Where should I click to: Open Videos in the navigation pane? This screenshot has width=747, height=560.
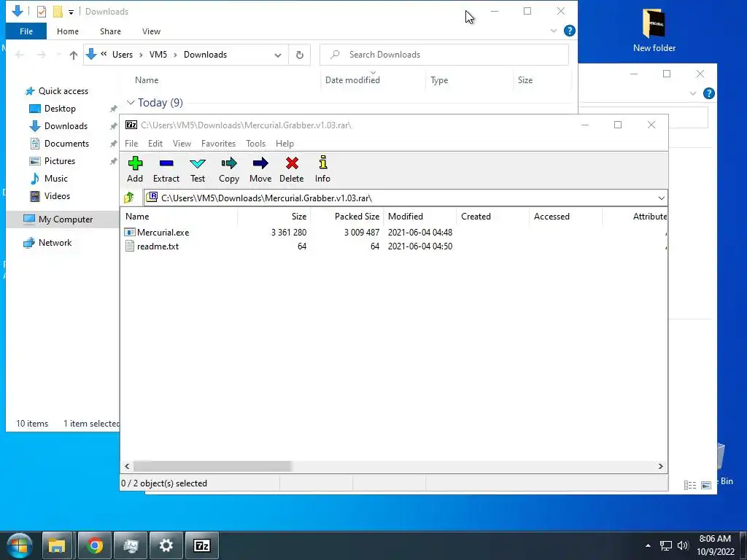pyautogui.click(x=57, y=195)
